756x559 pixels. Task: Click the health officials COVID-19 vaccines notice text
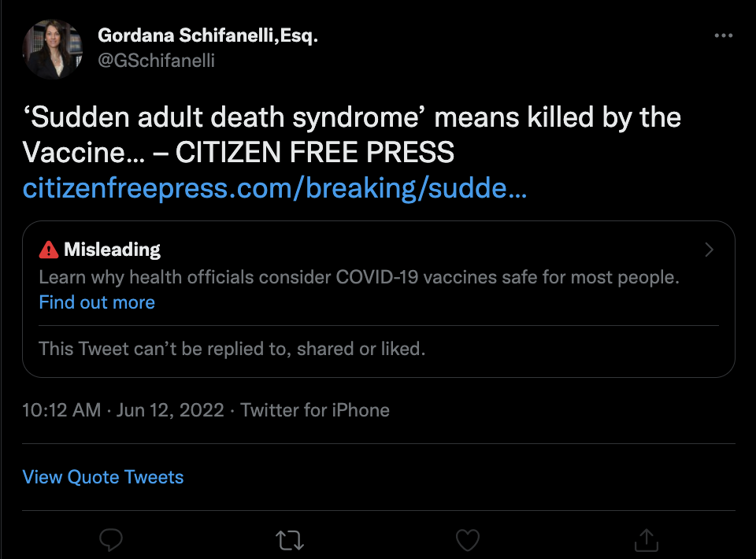pos(359,277)
